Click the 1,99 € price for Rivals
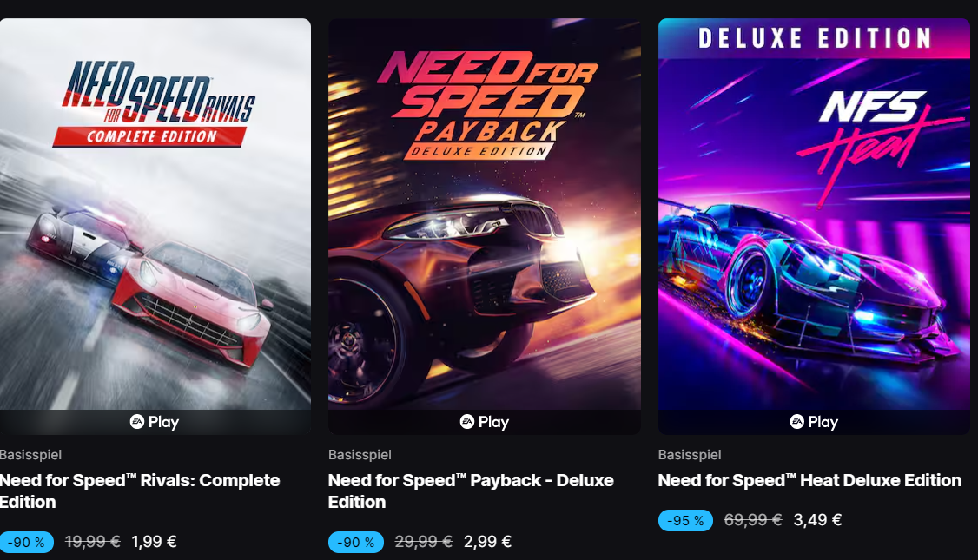 [x=154, y=542]
